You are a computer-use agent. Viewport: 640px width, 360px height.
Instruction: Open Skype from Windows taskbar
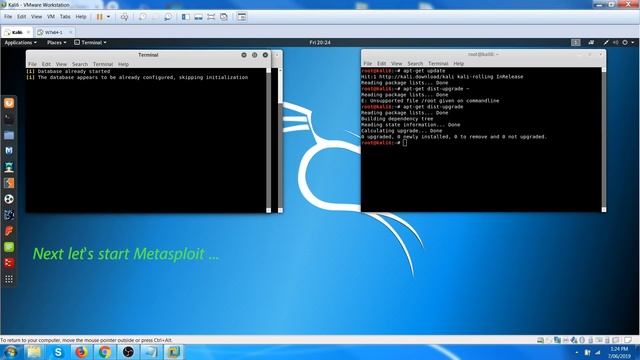click(x=58, y=352)
